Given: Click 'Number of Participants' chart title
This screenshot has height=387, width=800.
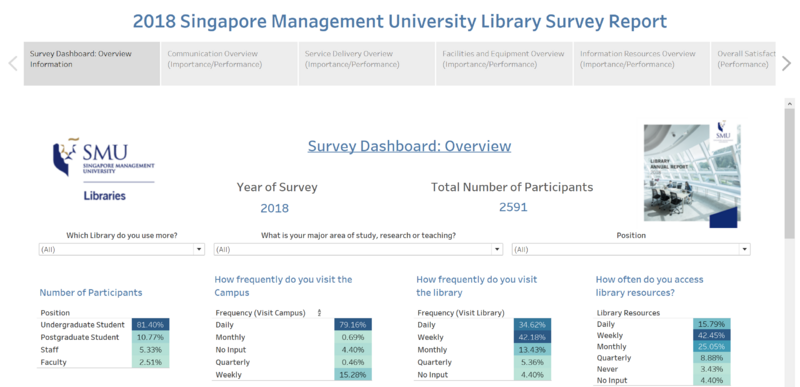Looking at the screenshot, I should (91, 293).
